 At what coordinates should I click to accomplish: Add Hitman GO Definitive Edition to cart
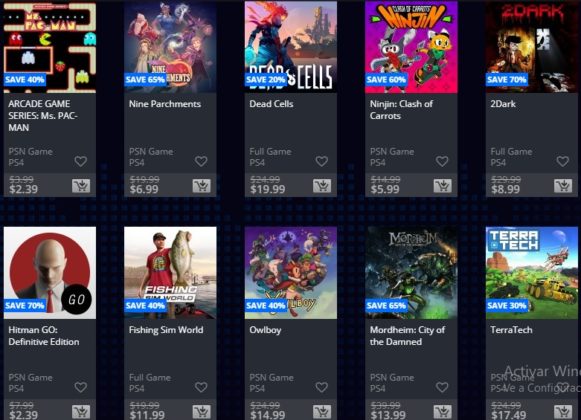pos(81,412)
